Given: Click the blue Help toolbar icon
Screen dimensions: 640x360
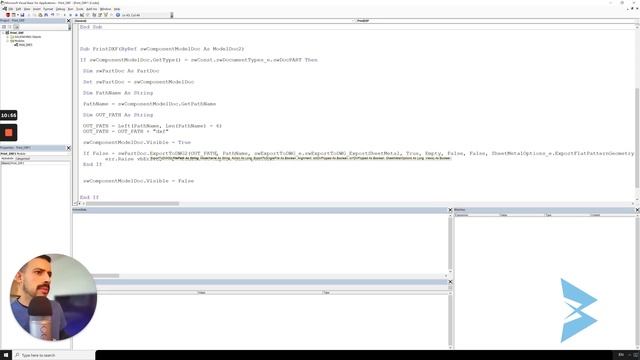Looking at the screenshot, I should pyautogui.click(x=118, y=15).
